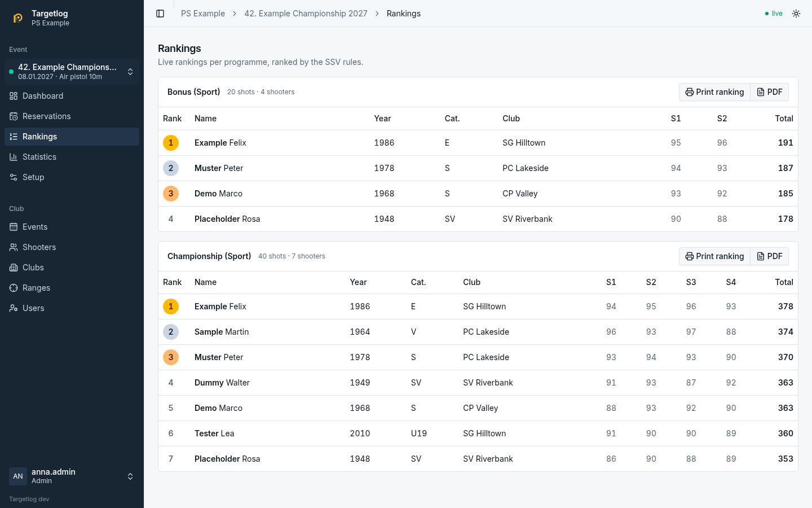Click the Year header in Bonus table
The height and width of the screenshot is (508, 812).
tap(382, 119)
